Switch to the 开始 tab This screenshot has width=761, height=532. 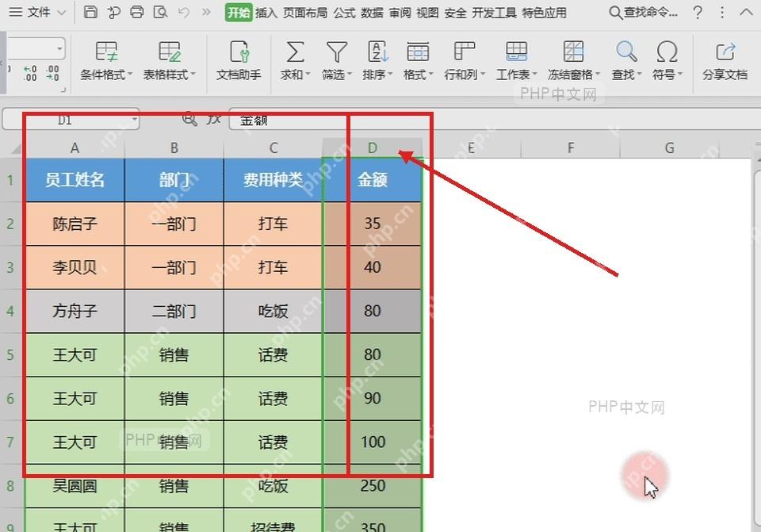tap(239, 12)
